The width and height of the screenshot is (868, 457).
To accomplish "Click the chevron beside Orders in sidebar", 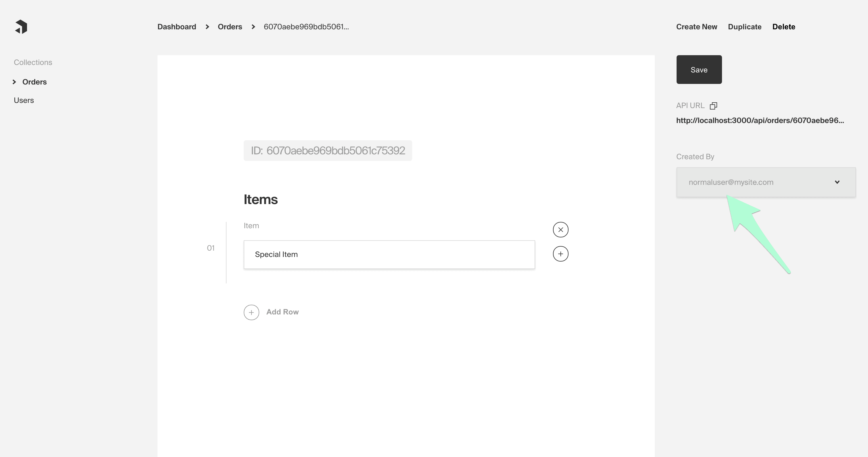I will pyautogui.click(x=14, y=82).
